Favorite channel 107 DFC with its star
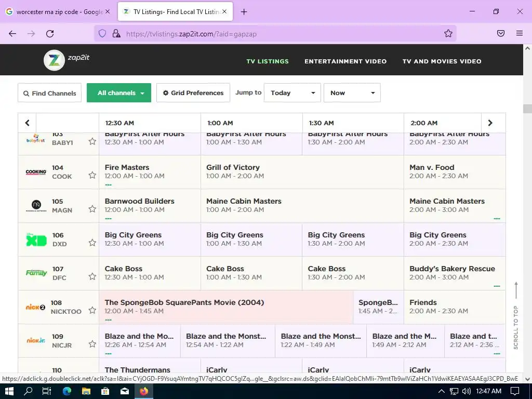Image resolution: width=532 pixels, height=399 pixels. (92, 276)
